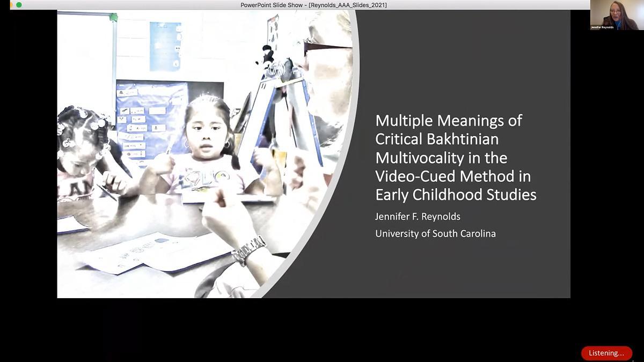
Task: Click the "PowerPoint Slide Show - [Reynolds_AAA_Slides_2021]" window title
Action: click(314, 5)
